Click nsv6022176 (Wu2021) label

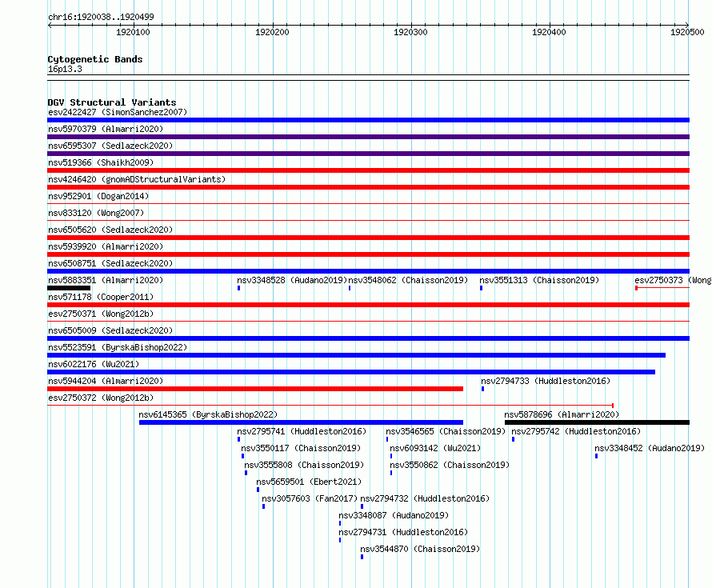tap(94, 364)
